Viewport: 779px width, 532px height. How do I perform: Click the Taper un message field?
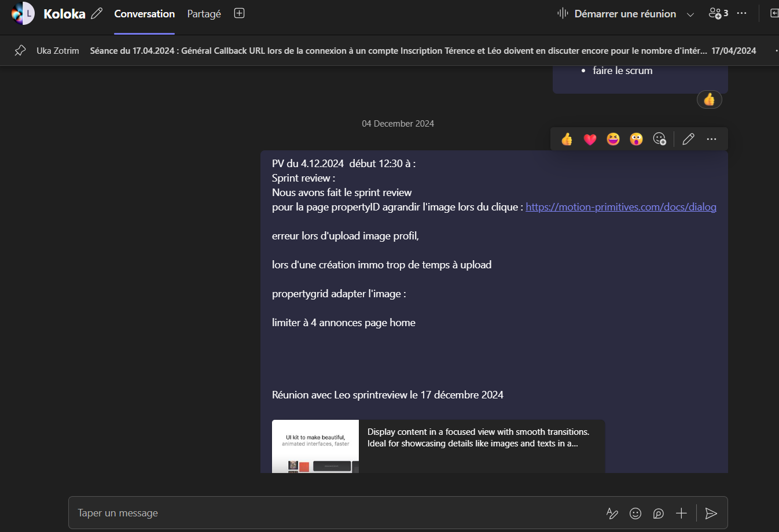pyautogui.click(x=336, y=513)
